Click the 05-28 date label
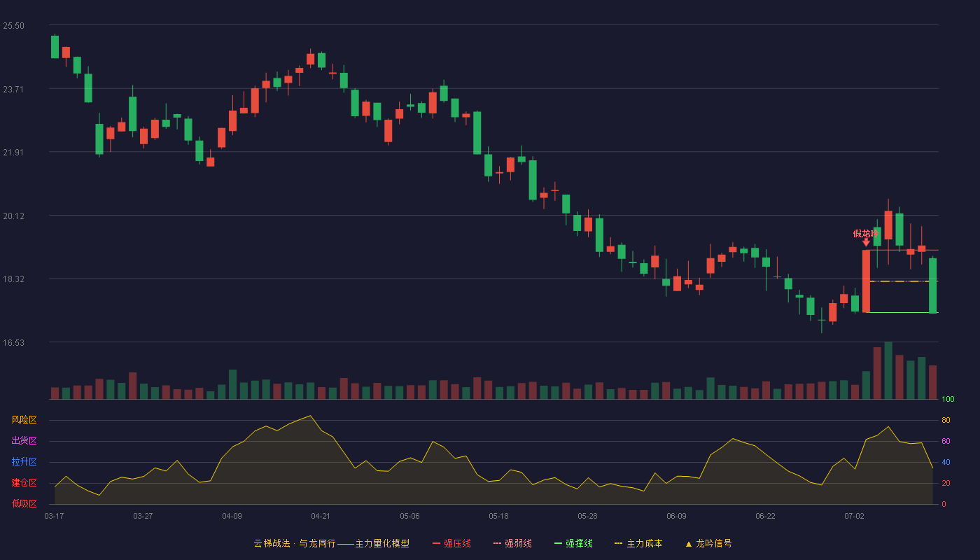This screenshot has height=560, width=980. pyautogui.click(x=587, y=516)
